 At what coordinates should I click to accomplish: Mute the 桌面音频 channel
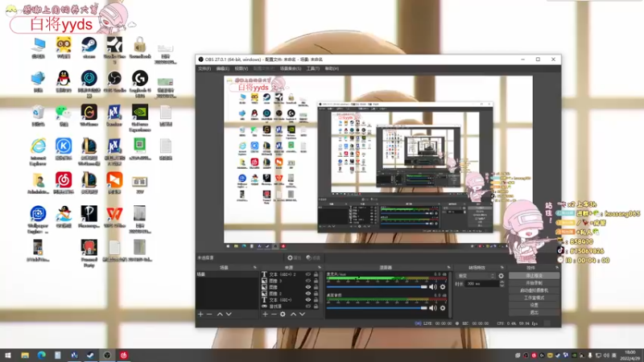click(433, 308)
